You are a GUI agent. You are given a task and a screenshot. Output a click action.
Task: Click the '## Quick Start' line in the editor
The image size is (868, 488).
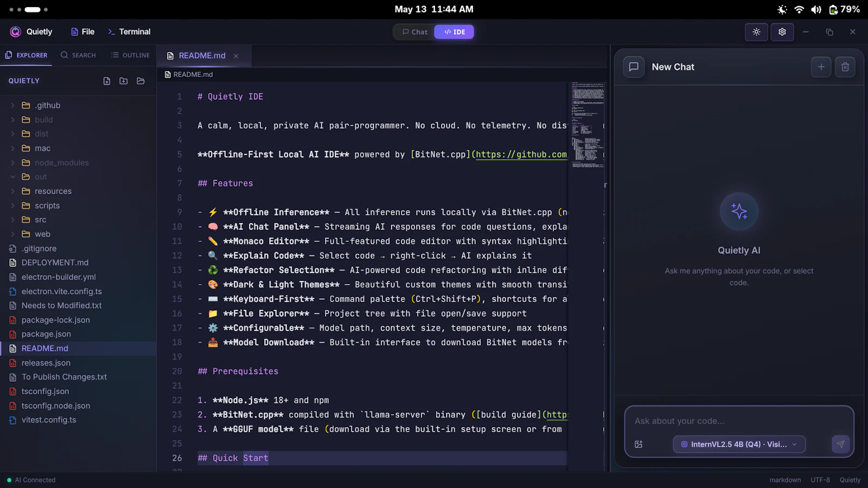pyautogui.click(x=233, y=458)
